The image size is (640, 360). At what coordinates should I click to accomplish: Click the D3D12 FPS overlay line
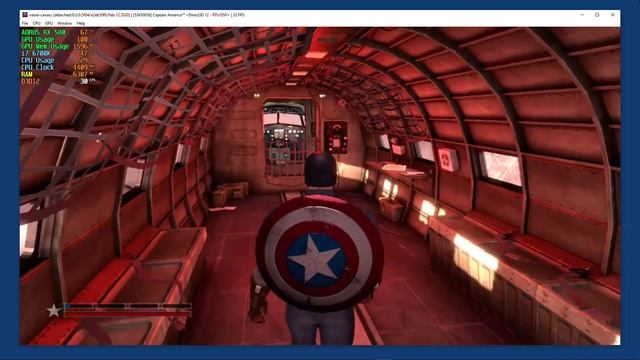click(x=58, y=81)
